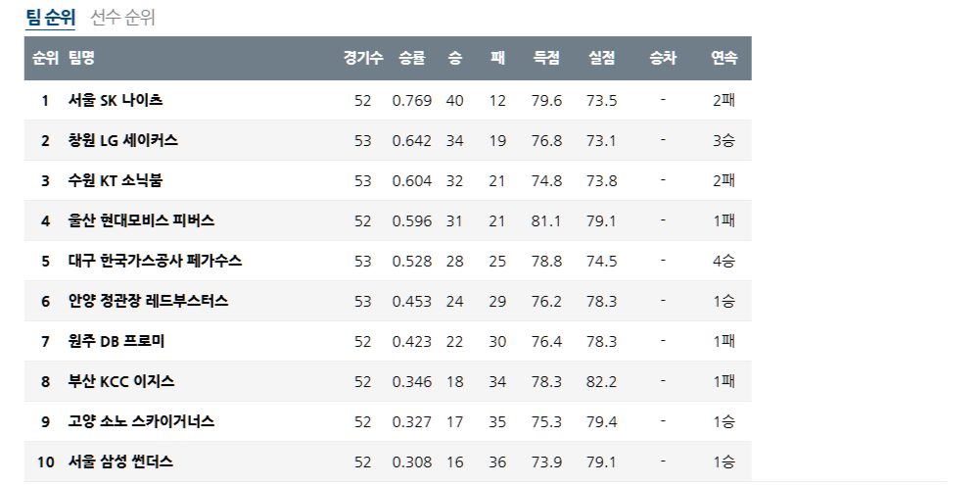Click the 승차 column header
Viewport: 980px width, 485px height.
663,58
